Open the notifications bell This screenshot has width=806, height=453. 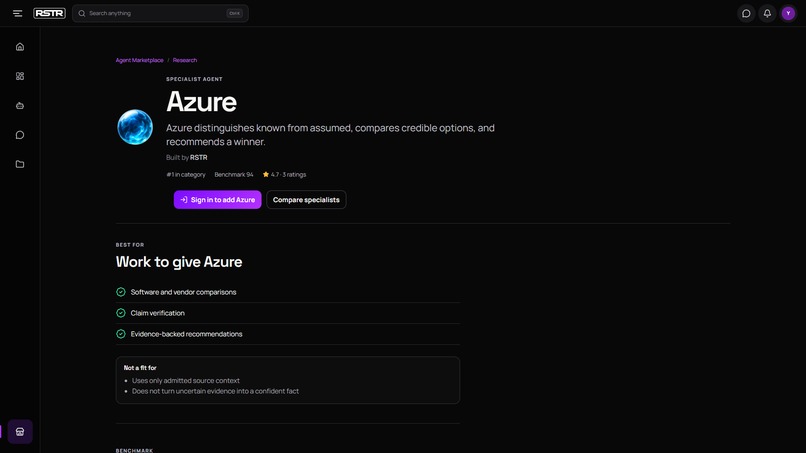pyautogui.click(x=767, y=13)
